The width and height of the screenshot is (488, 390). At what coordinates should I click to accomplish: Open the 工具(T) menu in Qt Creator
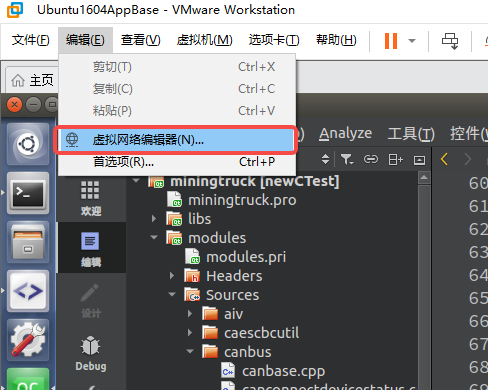click(x=411, y=133)
